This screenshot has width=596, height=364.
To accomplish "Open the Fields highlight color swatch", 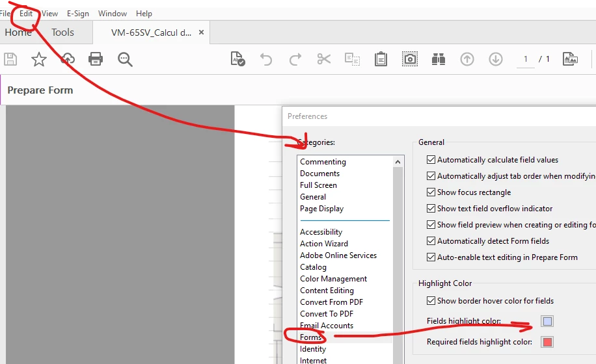I will point(547,322).
